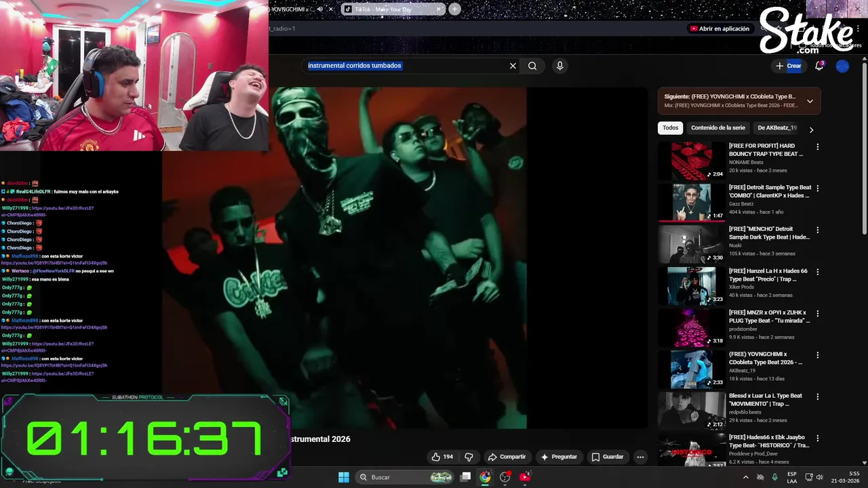Save video with Guardar button
Screen dimensions: 868x488
click(x=607, y=457)
